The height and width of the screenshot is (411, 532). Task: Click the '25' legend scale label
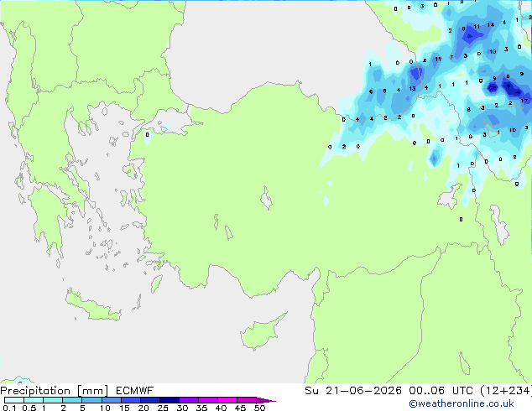163,408
